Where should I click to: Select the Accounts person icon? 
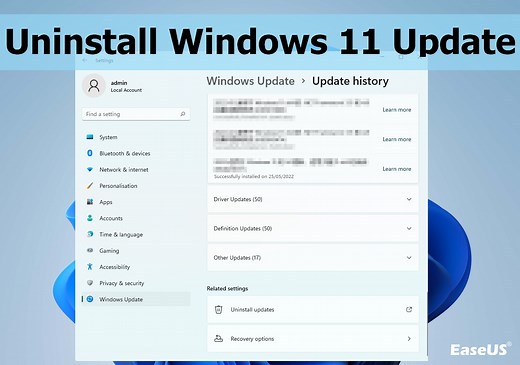point(90,218)
